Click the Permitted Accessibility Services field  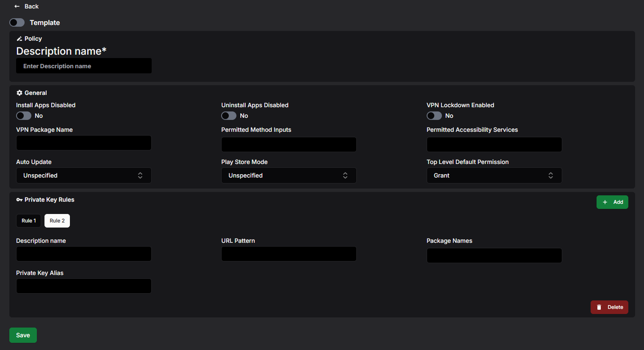(x=494, y=144)
